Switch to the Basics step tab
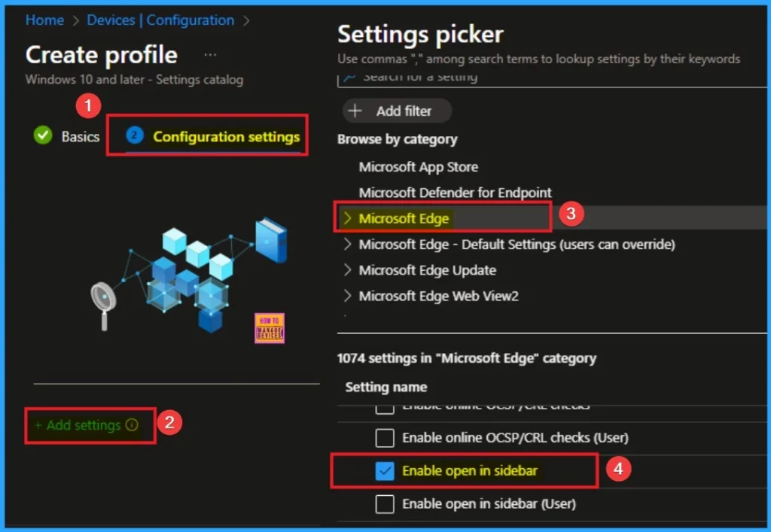Screen dimensions: 771x532 click(x=80, y=136)
